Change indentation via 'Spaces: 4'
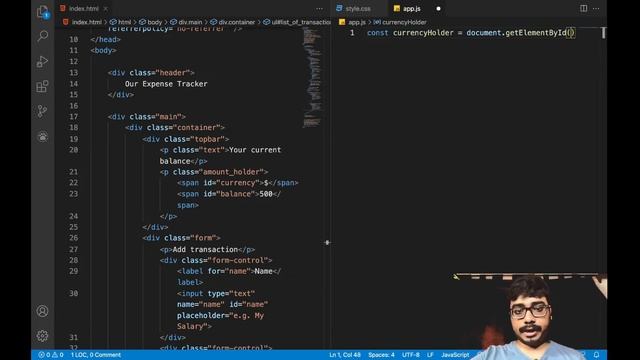Viewport: 640px width, 360px height. pos(381,355)
